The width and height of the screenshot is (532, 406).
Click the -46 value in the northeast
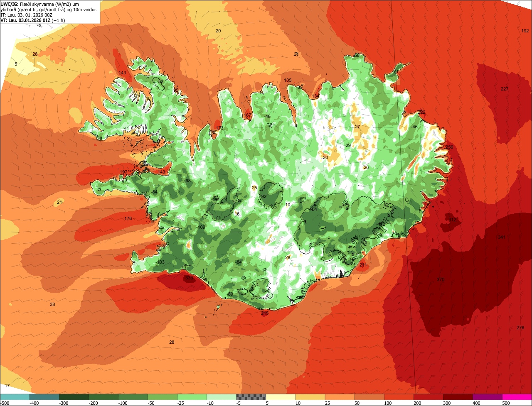coord(414,127)
